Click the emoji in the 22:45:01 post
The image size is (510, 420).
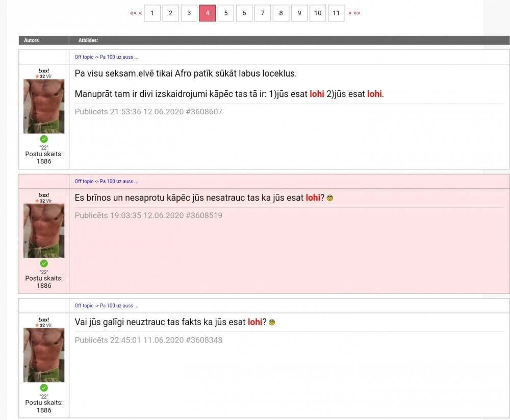(272, 323)
